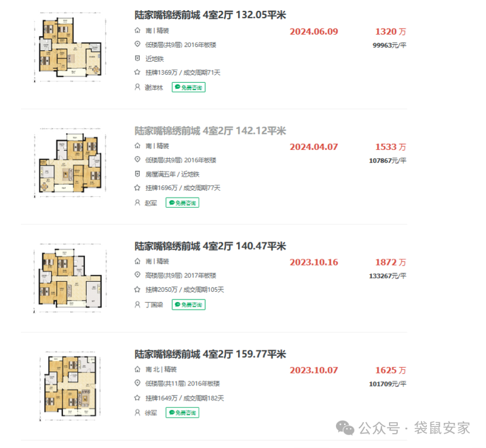486x448 pixels.
Task: Click agent person icon beside 谢洋林
Action: tap(138, 87)
